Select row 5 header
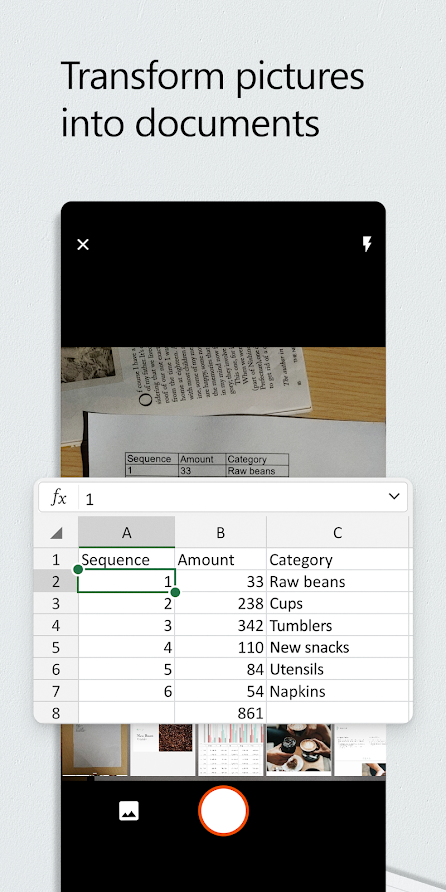 (x=56, y=647)
